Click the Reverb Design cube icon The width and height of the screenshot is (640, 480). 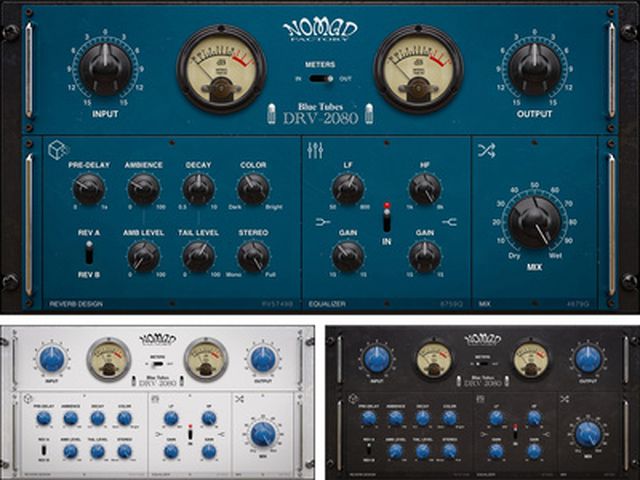58,150
